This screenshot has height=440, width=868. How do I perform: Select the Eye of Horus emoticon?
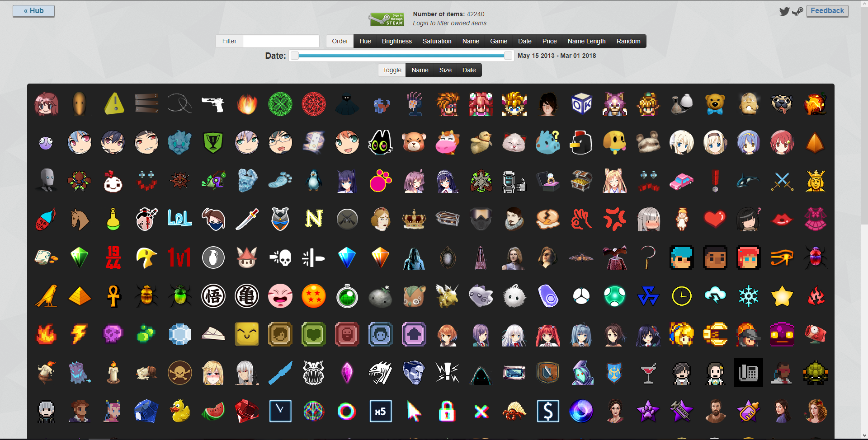[782, 257]
